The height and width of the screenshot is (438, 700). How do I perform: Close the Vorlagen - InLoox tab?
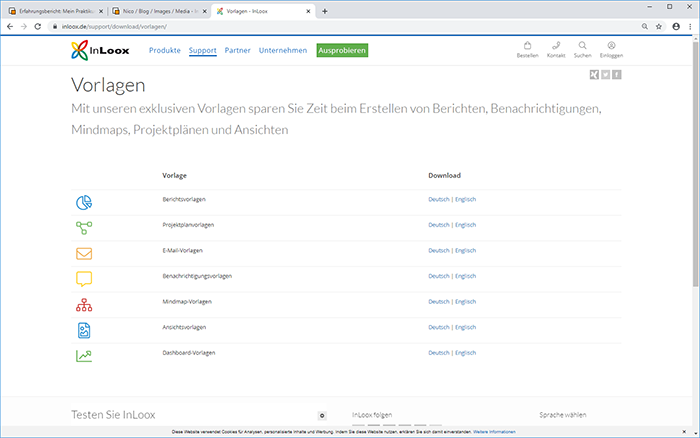tap(308, 11)
